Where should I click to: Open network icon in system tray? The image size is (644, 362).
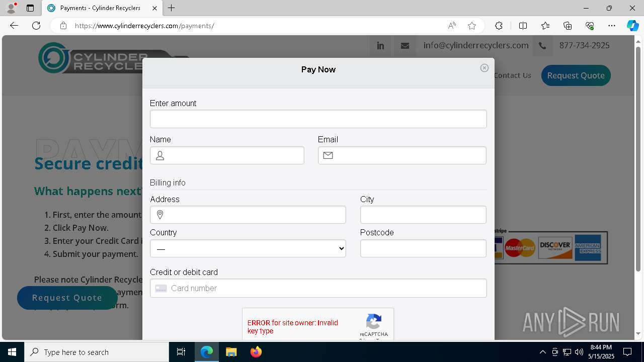567,352
